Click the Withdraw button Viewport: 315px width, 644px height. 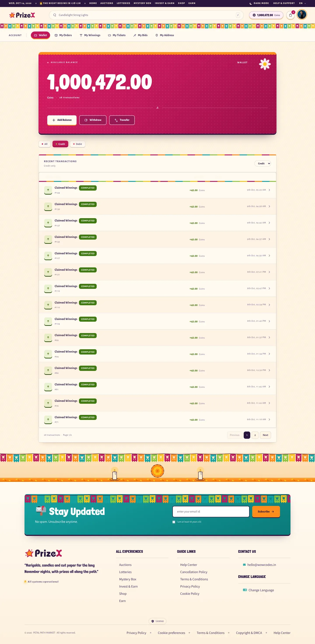(x=93, y=120)
